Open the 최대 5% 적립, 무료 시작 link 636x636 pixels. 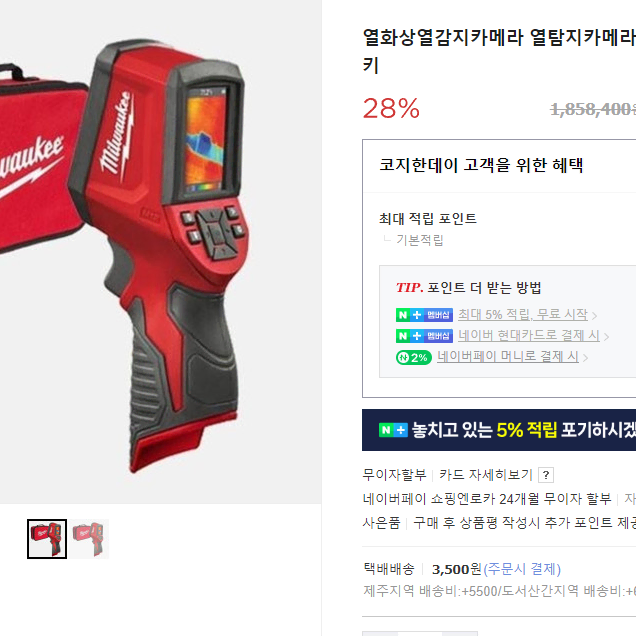(x=522, y=314)
